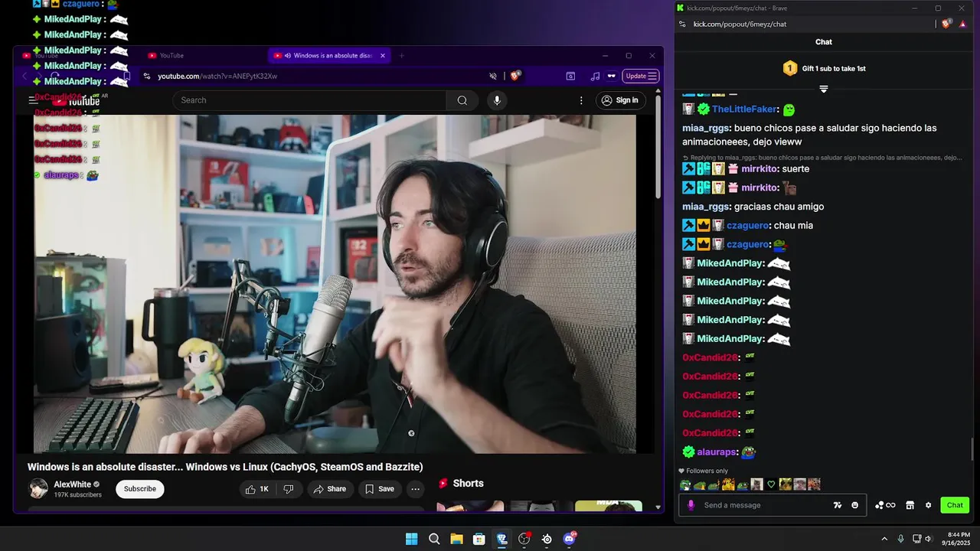
Task: Close the 'Windows is an absolute' tab
Action: click(383, 55)
